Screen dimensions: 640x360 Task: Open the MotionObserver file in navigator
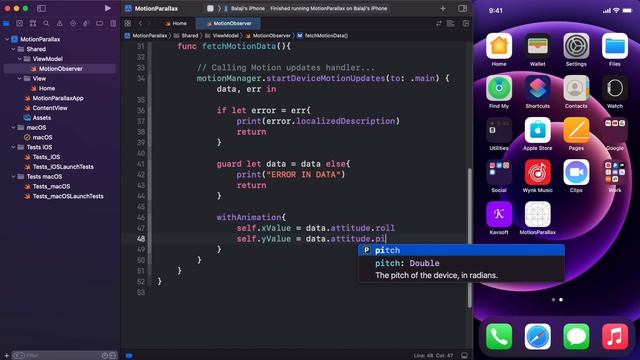pyautogui.click(x=60, y=69)
